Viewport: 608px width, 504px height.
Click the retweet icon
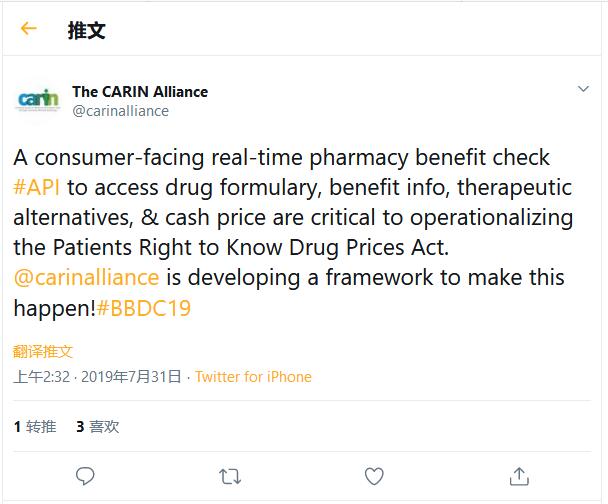(x=230, y=475)
